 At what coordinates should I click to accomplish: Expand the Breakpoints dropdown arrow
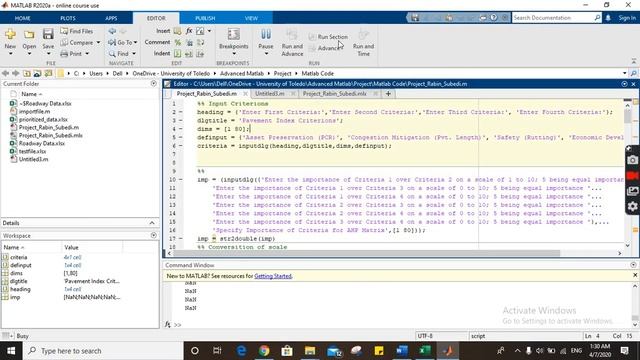[233, 54]
